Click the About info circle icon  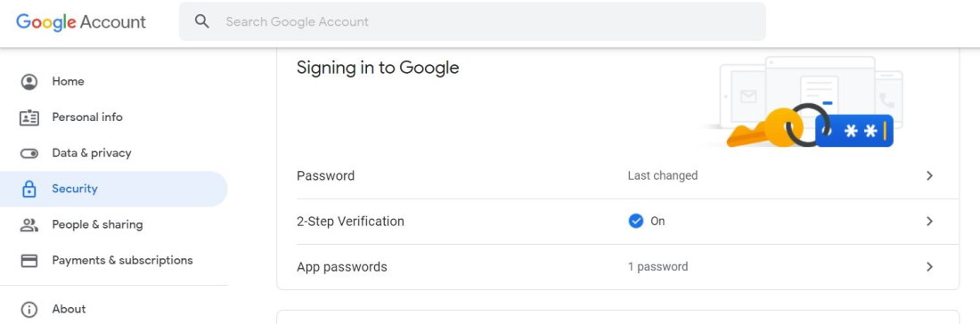point(29,310)
